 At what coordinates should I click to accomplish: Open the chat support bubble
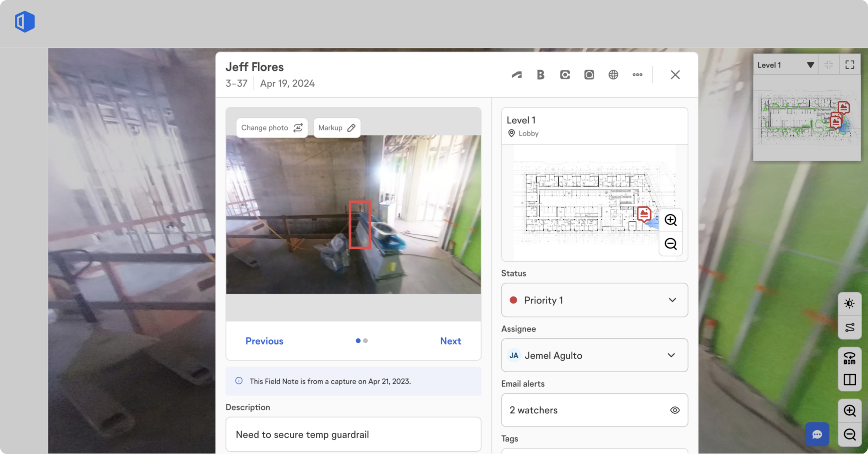click(817, 434)
